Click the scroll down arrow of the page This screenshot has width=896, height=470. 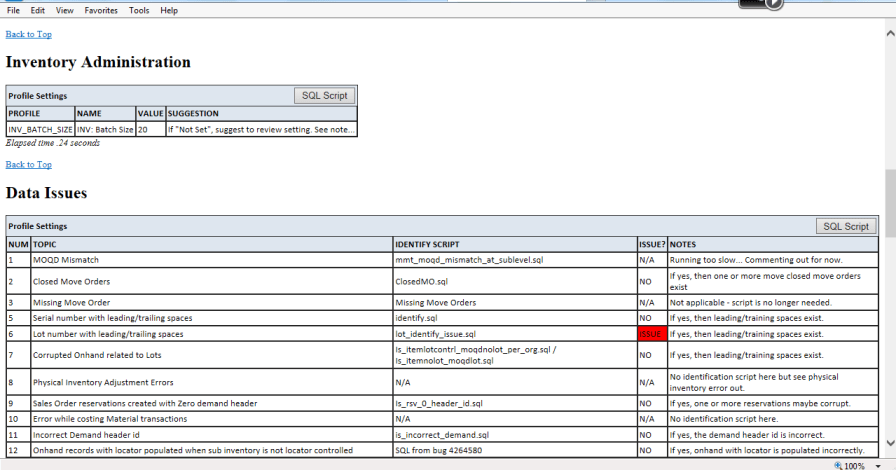coord(890,443)
